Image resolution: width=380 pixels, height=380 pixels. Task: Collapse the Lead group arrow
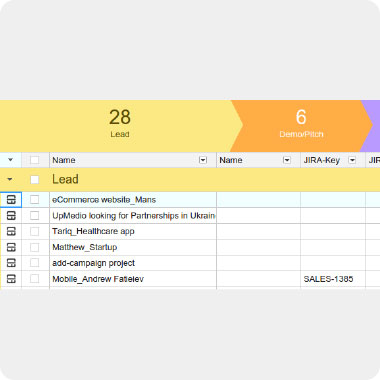10,180
